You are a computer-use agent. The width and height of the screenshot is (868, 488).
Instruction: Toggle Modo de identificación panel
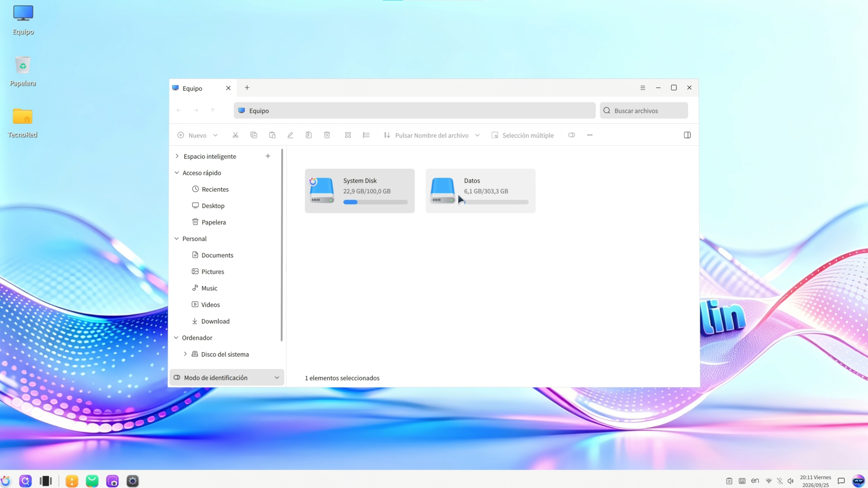(x=226, y=378)
